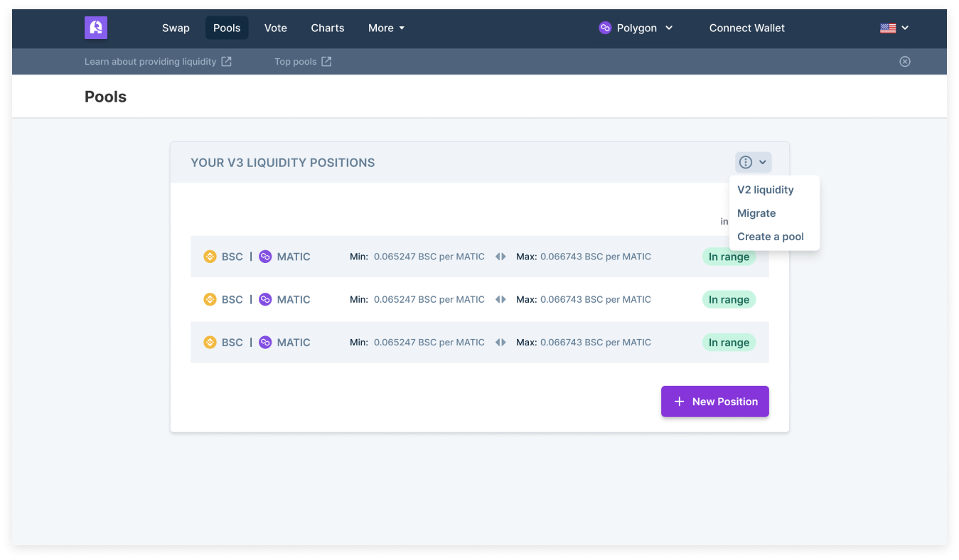The width and height of the screenshot is (959, 560).
Task: Open the Swap page
Action: 176,28
